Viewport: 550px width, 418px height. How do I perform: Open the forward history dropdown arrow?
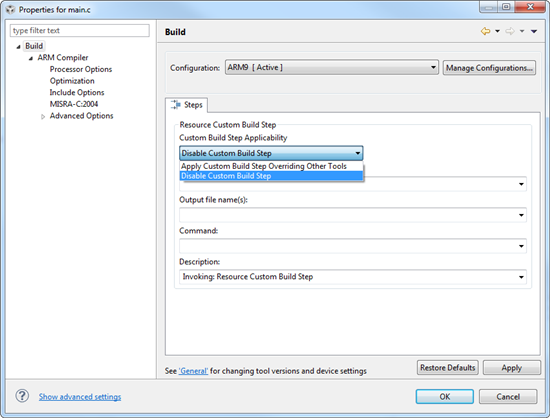point(522,31)
